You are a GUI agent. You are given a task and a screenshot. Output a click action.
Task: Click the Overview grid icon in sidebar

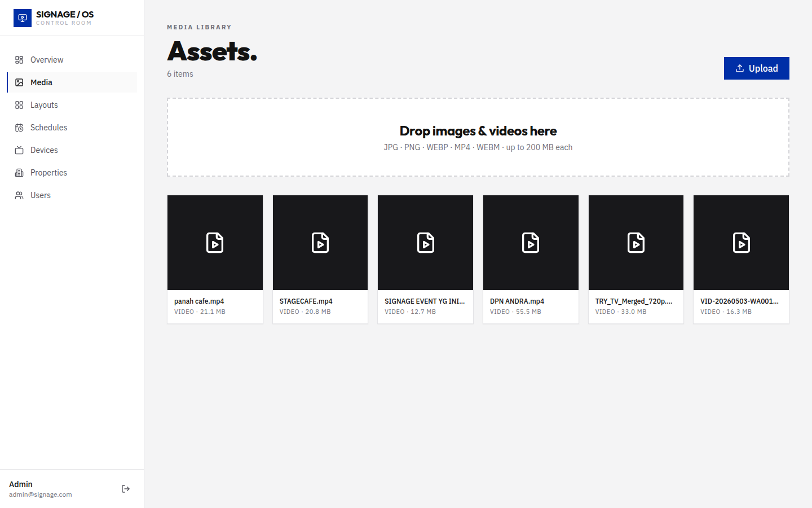tap(19, 60)
